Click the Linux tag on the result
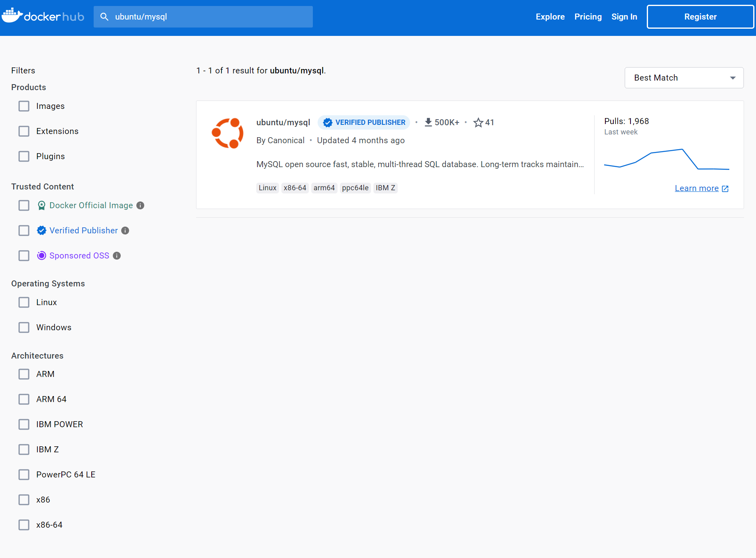The height and width of the screenshot is (558, 756). coord(267,188)
